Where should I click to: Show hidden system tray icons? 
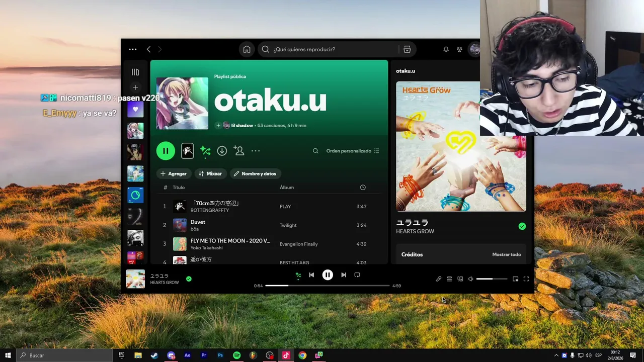556,355
